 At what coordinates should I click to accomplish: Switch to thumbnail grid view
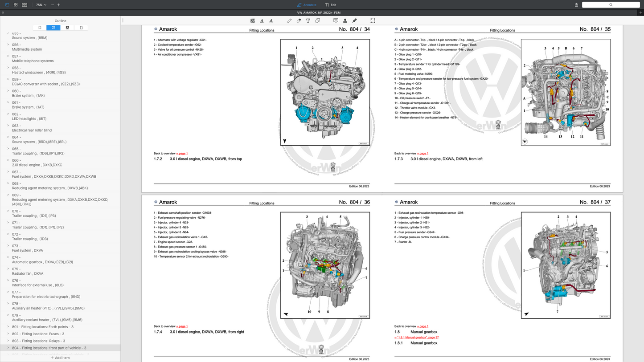(16, 5)
